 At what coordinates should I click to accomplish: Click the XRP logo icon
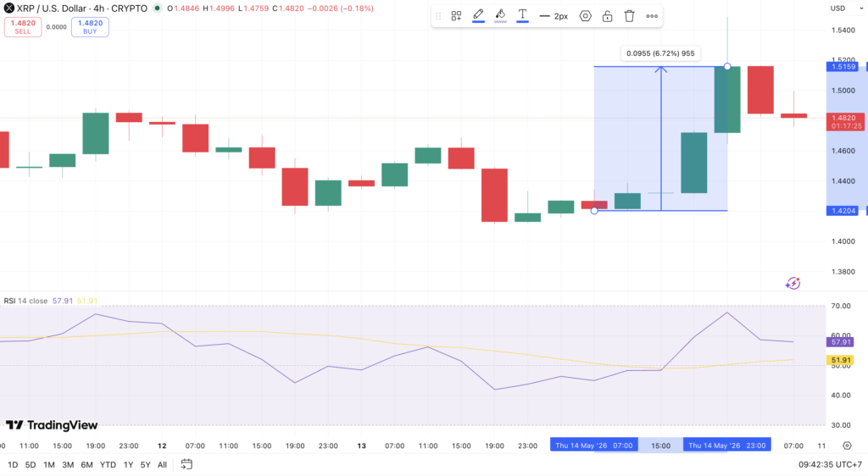(8, 8)
